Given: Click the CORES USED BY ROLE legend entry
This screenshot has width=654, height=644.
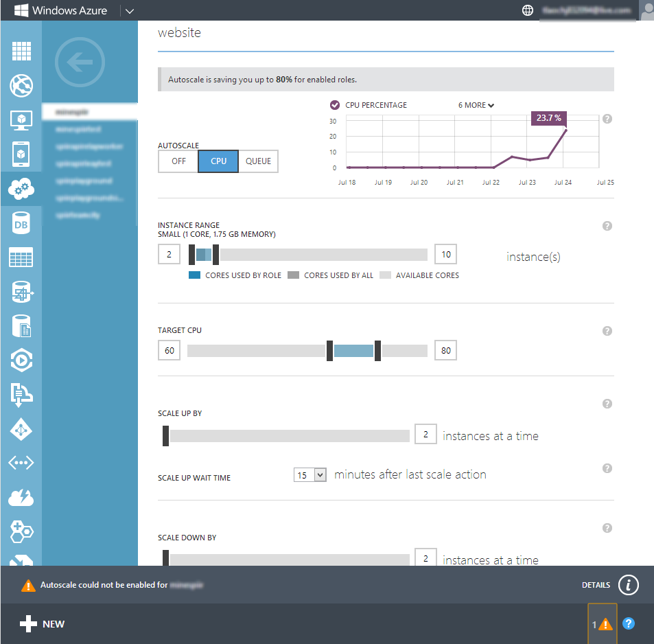Looking at the screenshot, I should point(235,275).
